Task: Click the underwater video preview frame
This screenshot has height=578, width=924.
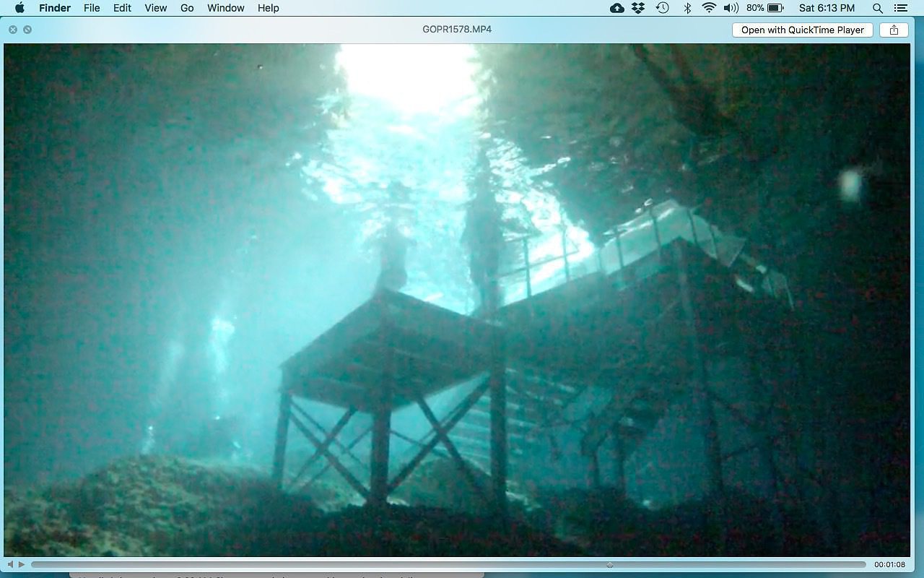Action: [x=457, y=300]
